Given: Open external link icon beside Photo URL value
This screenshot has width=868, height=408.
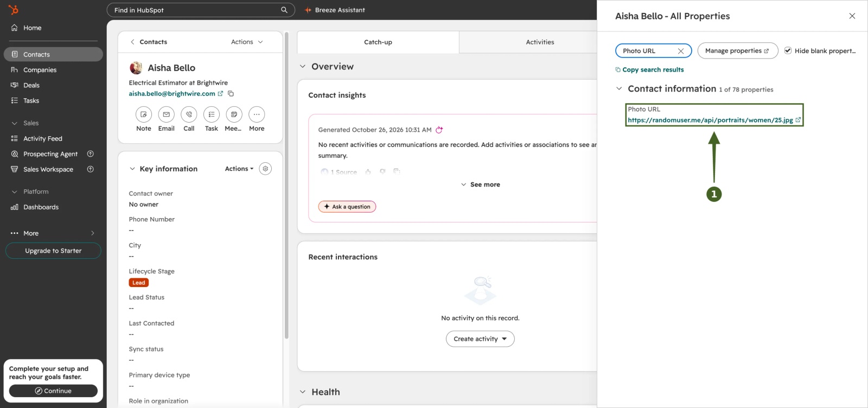Looking at the screenshot, I should click(x=798, y=120).
